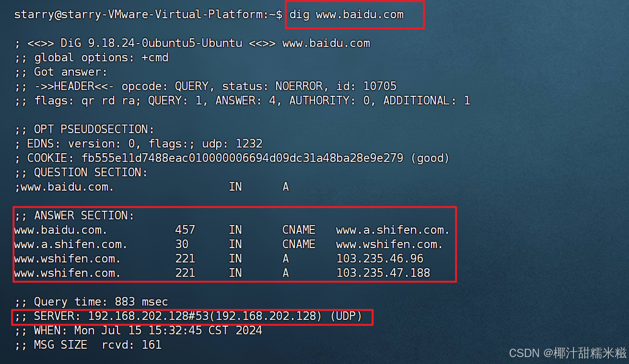The height and width of the screenshot is (364, 629).
Task: Click the typed command "dig www.baidu.com"
Action: point(346,15)
